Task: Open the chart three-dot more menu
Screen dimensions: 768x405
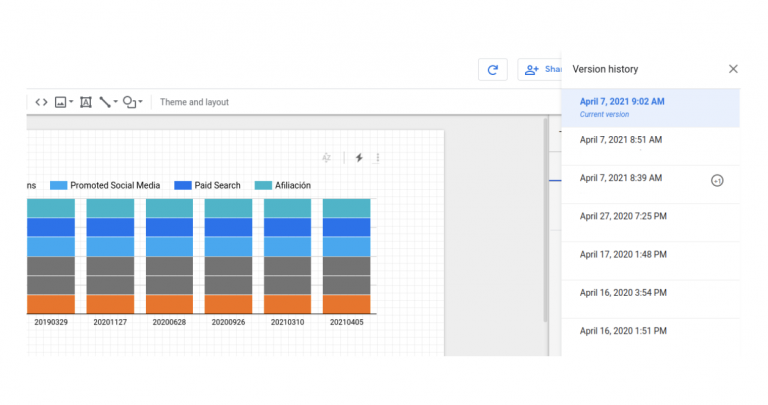Action: (377, 158)
